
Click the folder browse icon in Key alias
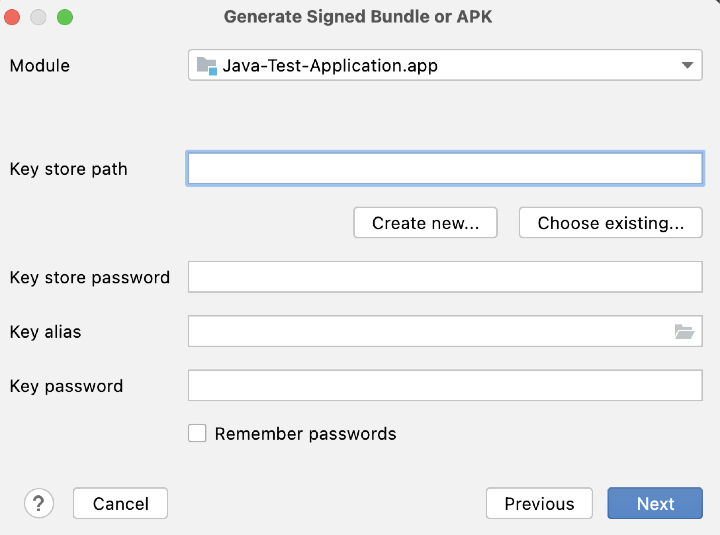coord(684,332)
